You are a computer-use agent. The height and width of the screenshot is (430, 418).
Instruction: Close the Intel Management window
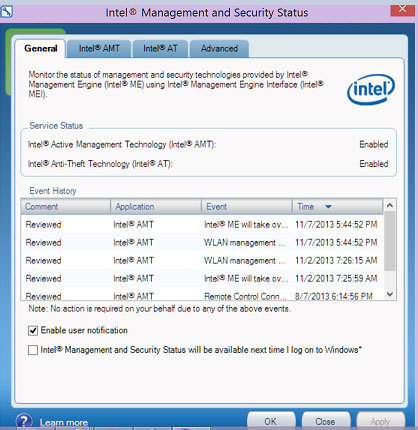pyautogui.click(x=402, y=9)
